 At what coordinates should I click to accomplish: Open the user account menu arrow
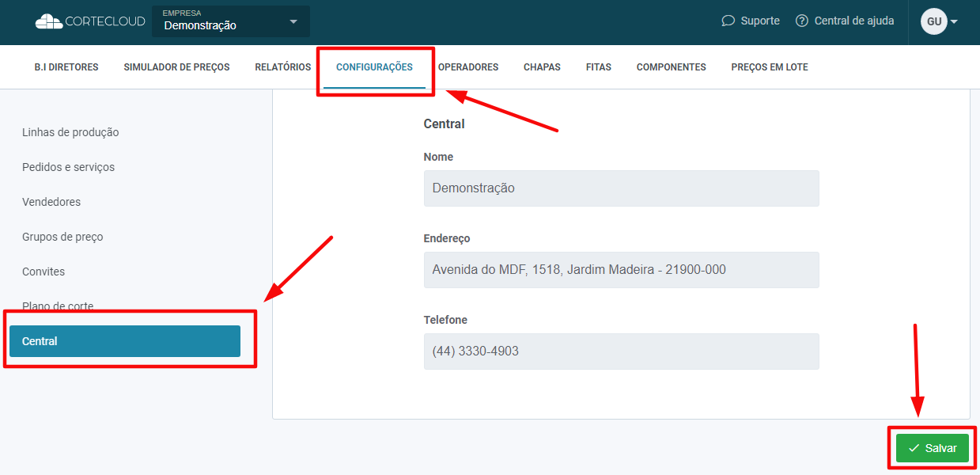coord(954,21)
